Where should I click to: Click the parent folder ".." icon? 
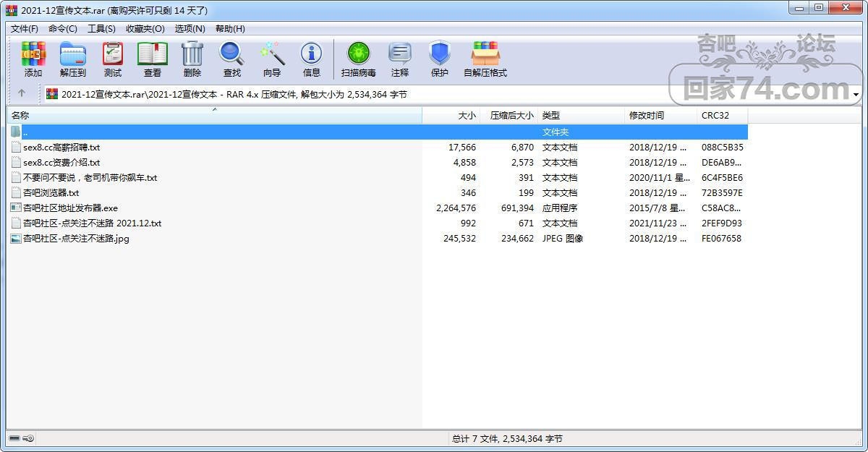[x=16, y=132]
